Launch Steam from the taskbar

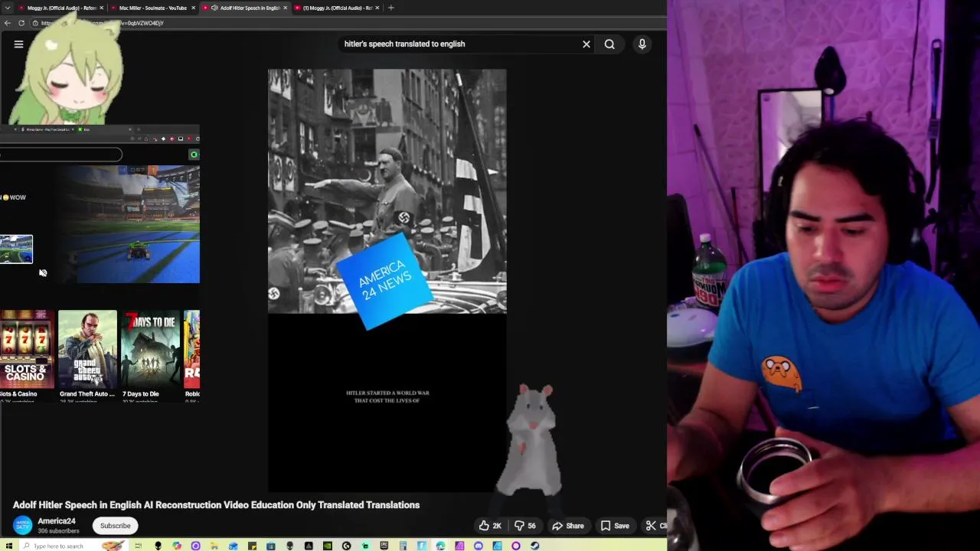click(x=535, y=546)
